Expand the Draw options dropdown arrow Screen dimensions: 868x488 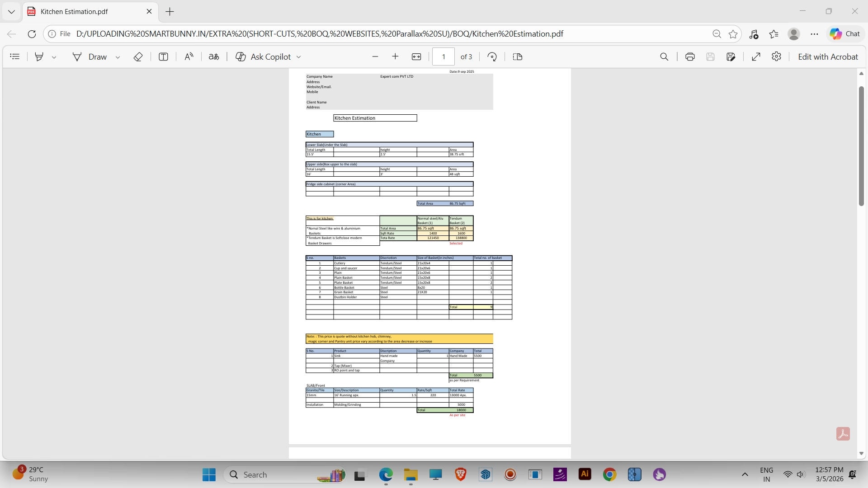point(118,57)
